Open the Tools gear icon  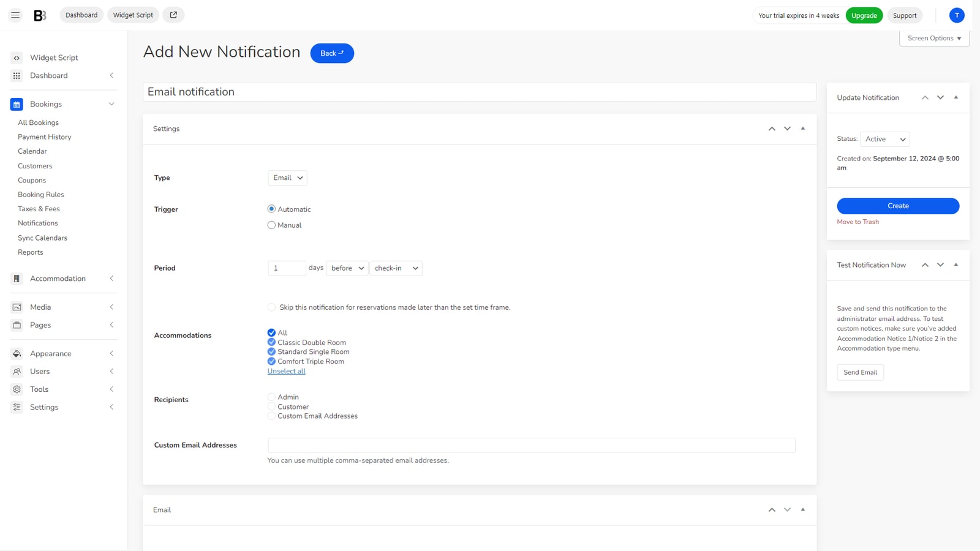15,389
